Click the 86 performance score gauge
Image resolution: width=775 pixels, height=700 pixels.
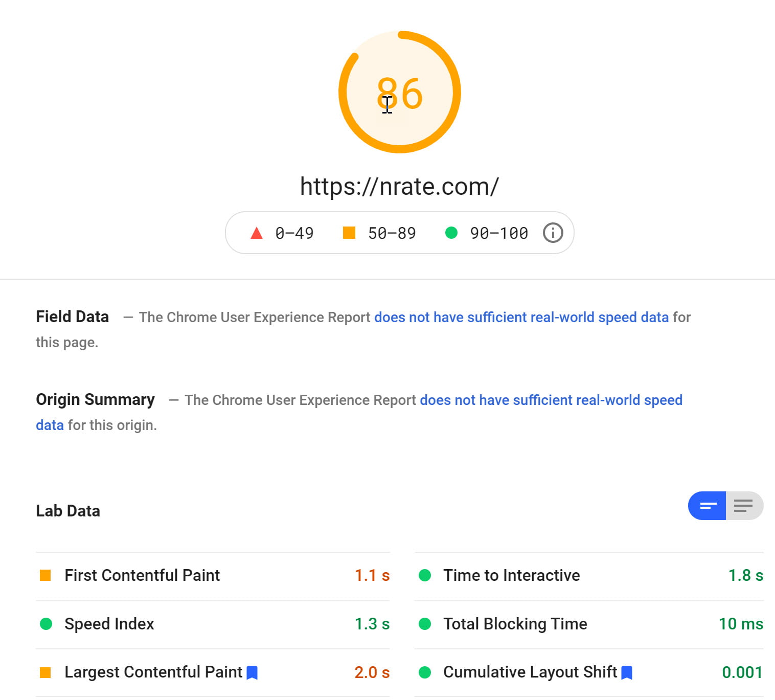[x=400, y=92]
